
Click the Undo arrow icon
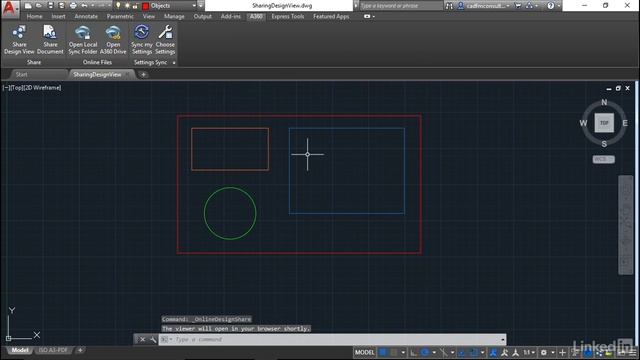click(84, 6)
